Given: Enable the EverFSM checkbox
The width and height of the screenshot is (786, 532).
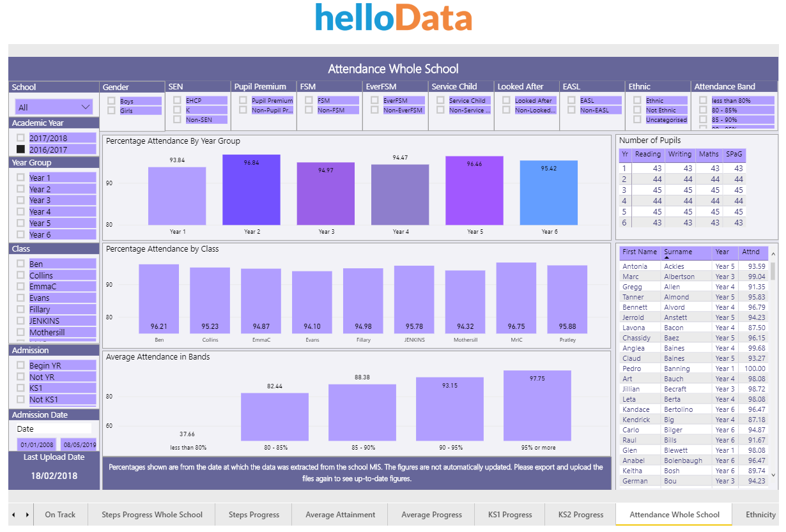Looking at the screenshot, I should click(374, 100).
